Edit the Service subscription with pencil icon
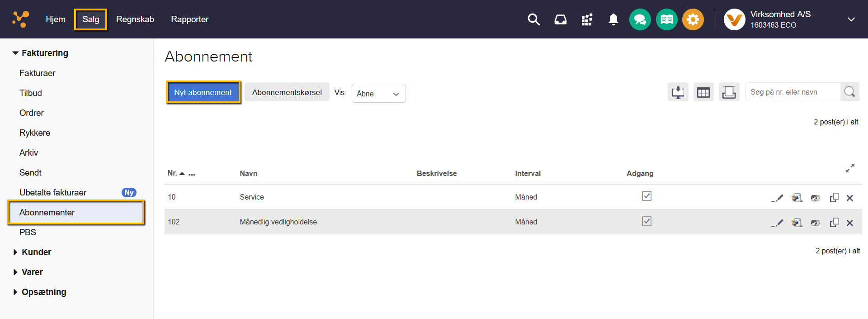868x319 pixels. [777, 198]
